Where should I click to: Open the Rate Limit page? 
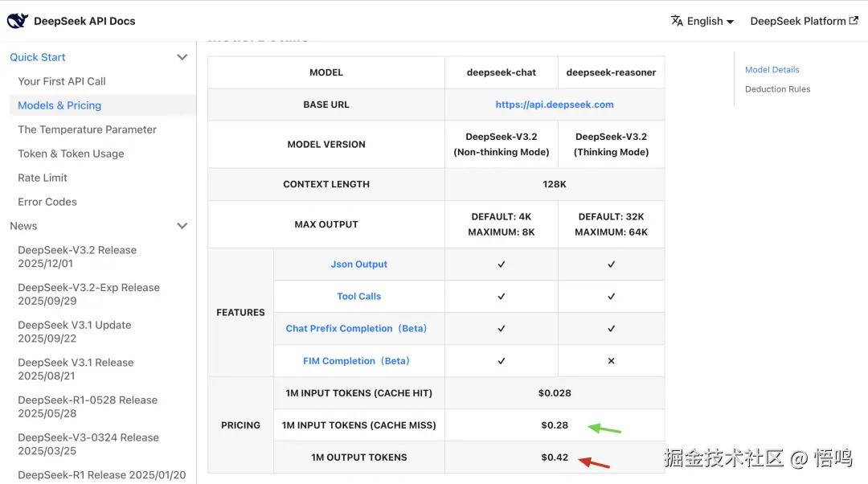pyautogui.click(x=42, y=178)
